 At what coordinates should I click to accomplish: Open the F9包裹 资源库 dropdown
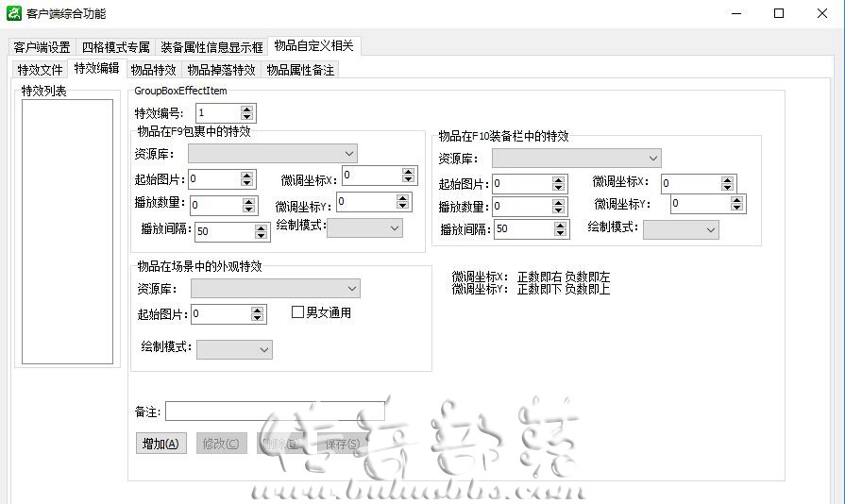(273, 154)
